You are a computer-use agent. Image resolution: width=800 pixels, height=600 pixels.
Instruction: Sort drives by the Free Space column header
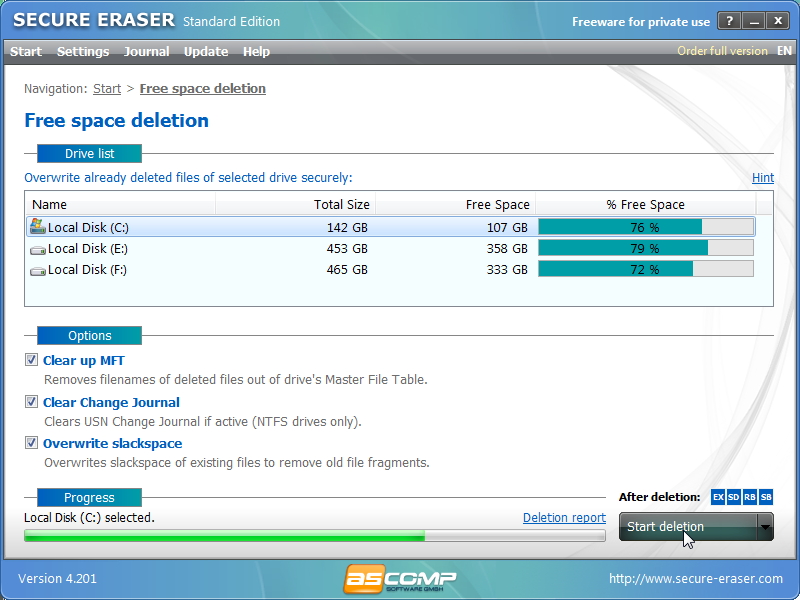tap(456, 205)
